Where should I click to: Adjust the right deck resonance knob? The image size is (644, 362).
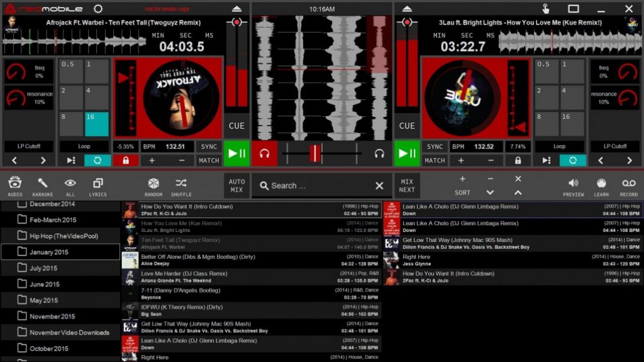[x=628, y=98]
